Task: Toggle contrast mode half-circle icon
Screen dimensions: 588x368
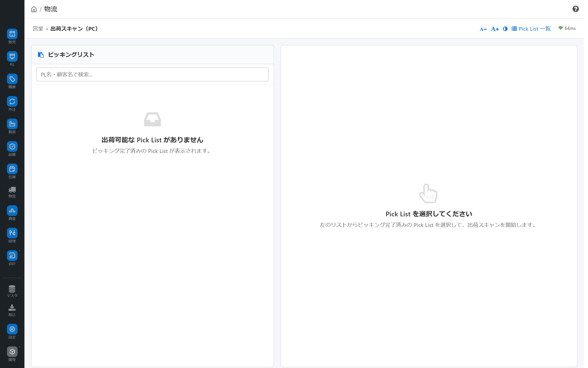Action: point(505,29)
